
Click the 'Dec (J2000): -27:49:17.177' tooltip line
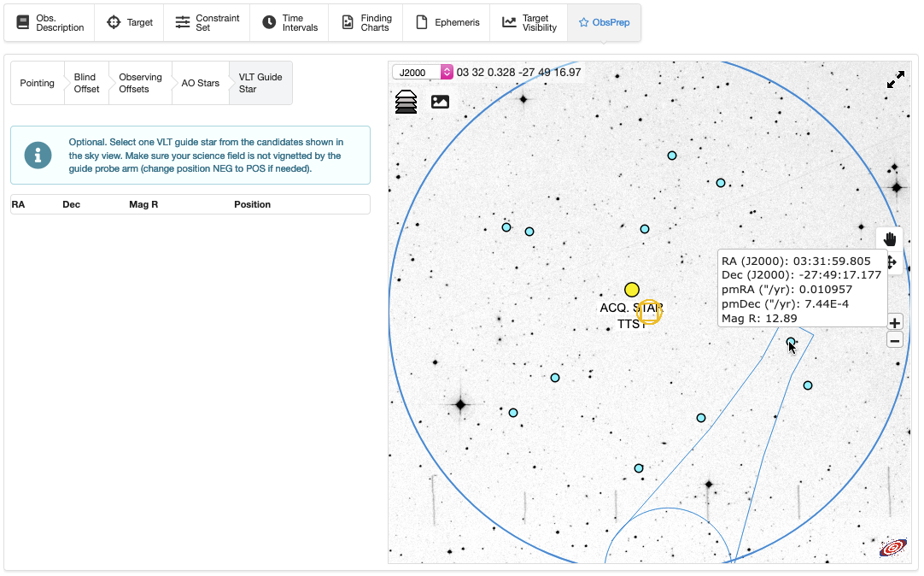click(801, 274)
